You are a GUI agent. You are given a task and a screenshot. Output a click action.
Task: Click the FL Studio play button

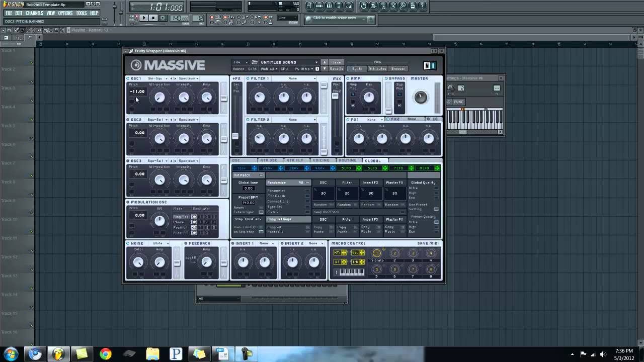pyautogui.click(x=144, y=18)
